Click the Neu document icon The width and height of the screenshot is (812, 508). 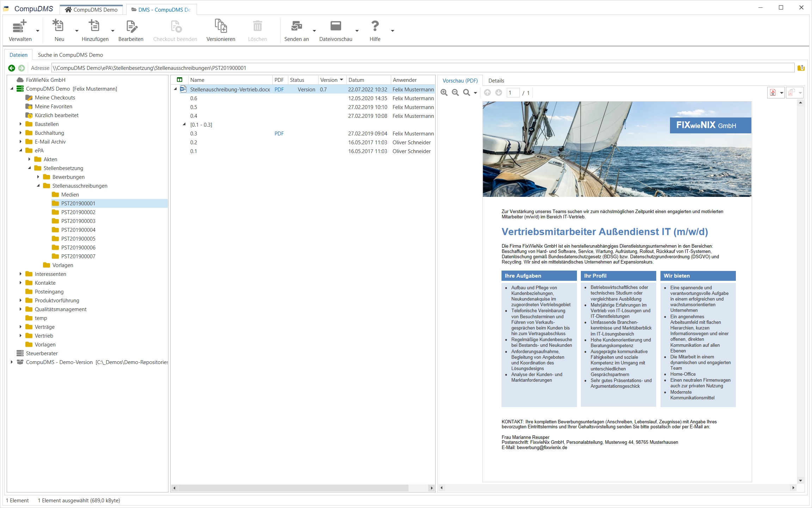[x=59, y=26]
